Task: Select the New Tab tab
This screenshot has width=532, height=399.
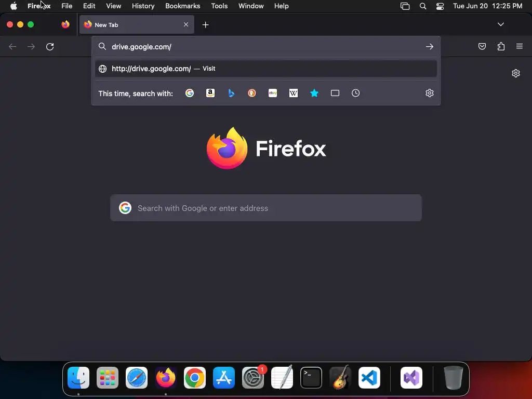Action: pyautogui.click(x=137, y=24)
